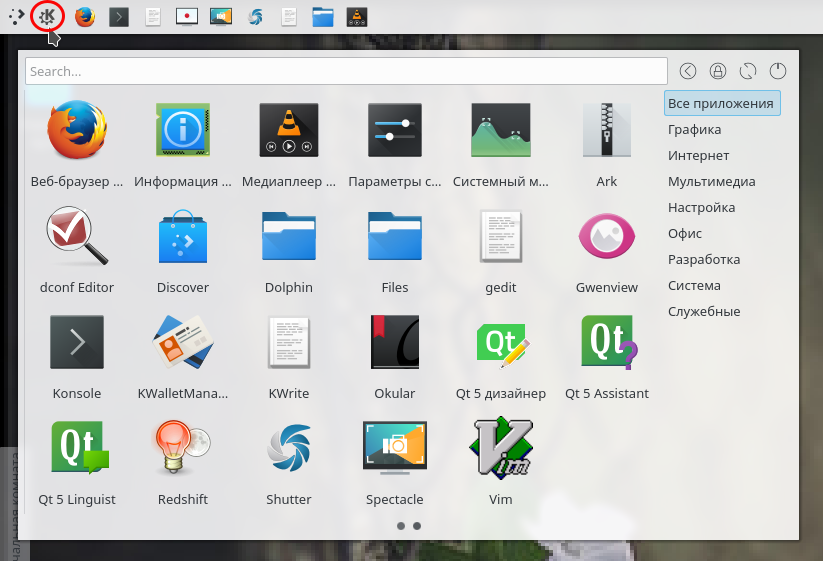Go to the second page dot

[x=417, y=526]
